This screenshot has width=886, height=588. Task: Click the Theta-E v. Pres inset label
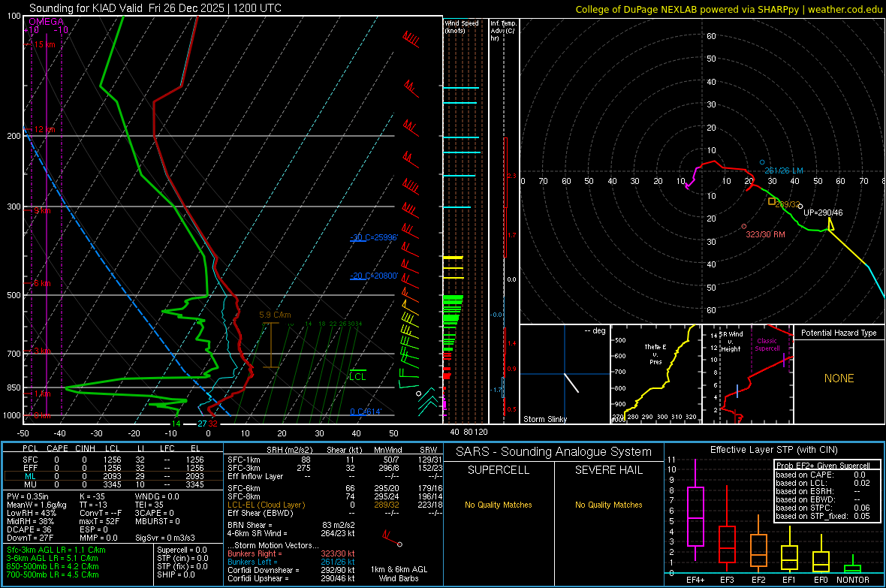[655, 354]
